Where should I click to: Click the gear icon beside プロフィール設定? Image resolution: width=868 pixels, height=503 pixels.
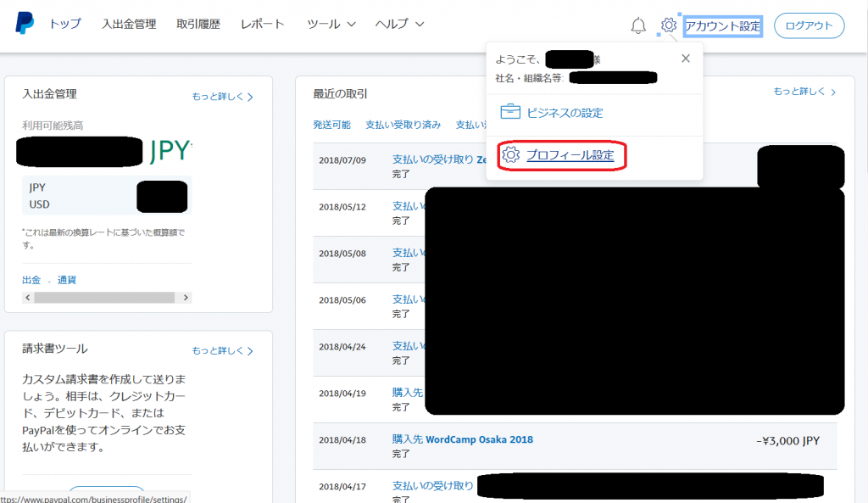pos(510,155)
